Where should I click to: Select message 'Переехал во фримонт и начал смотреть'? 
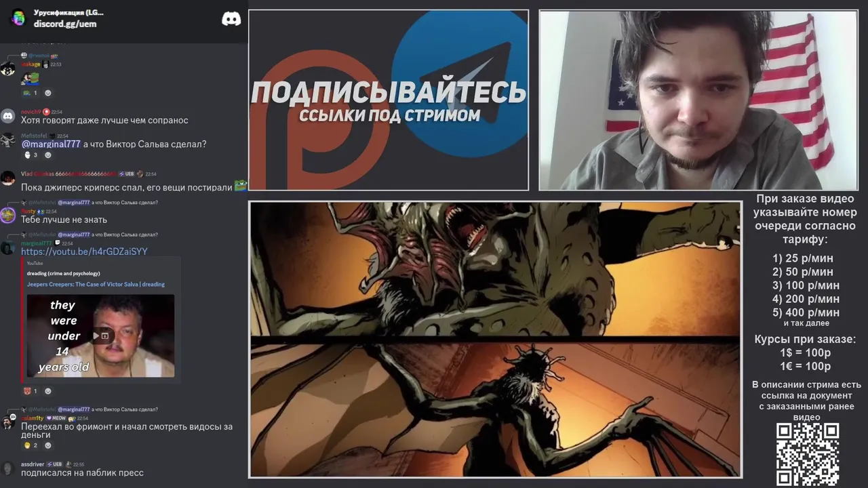pyautogui.click(x=127, y=430)
